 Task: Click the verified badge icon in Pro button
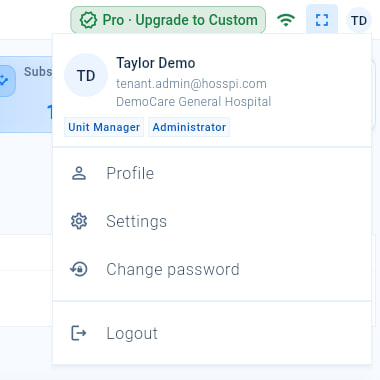click(x=88, y=20)
